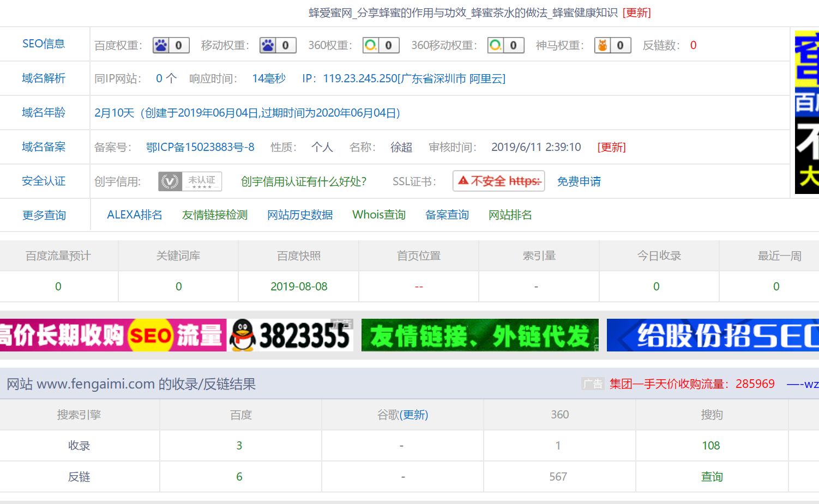Image resolution: width=819 pixels, height=504 pixels.
Task: Open 鄂ICP备15023883号-8 record link
Action: pyautogui.click(x=200, y=147)
